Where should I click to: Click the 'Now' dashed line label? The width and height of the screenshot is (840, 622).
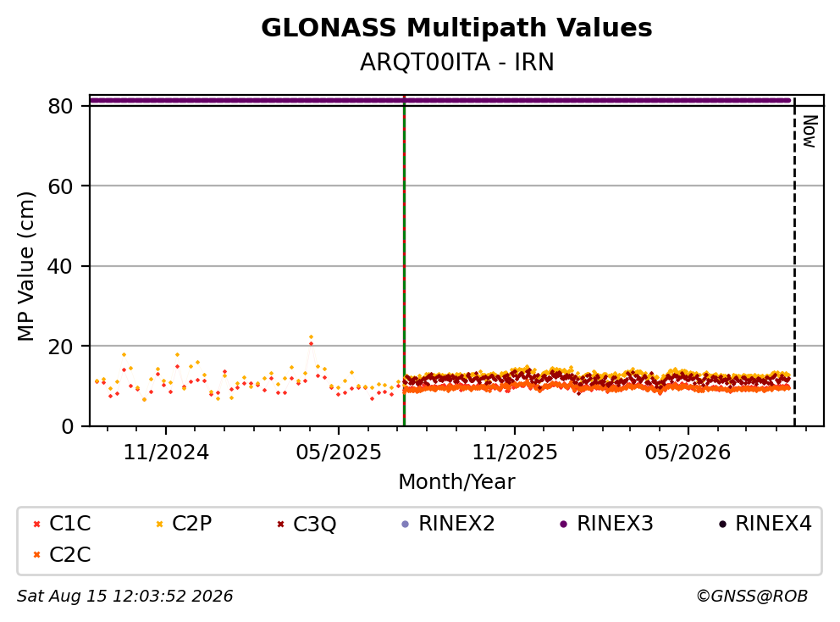point(810,131)
